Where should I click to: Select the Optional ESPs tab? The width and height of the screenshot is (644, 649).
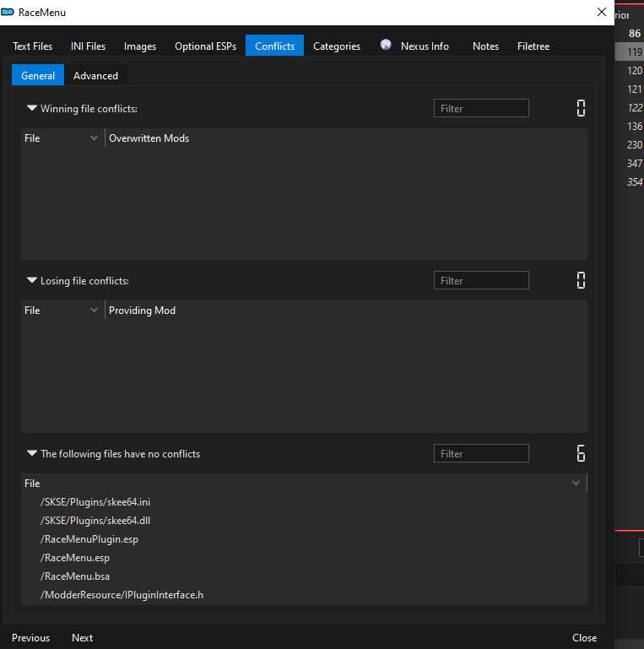tap(205, 46)
